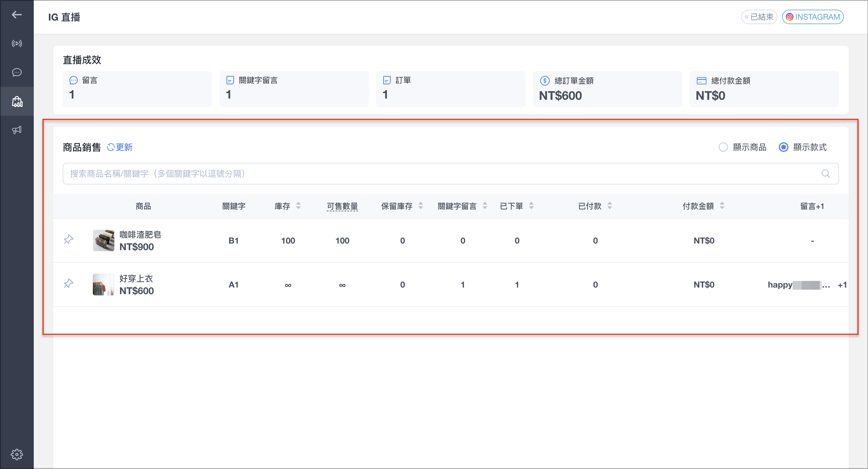This screenshot has width=868, height=469.
Task: Open the live broadcast panel from the sidebar
Action: 17,43
